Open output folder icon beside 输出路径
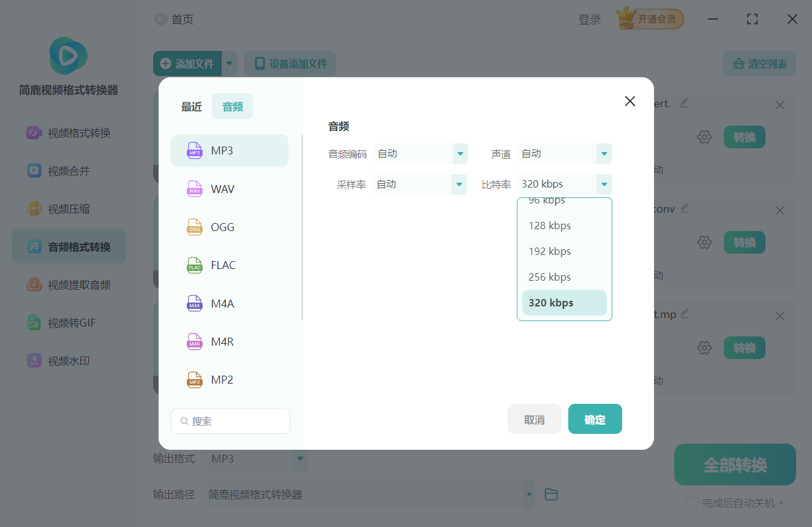 pos(551,495)
